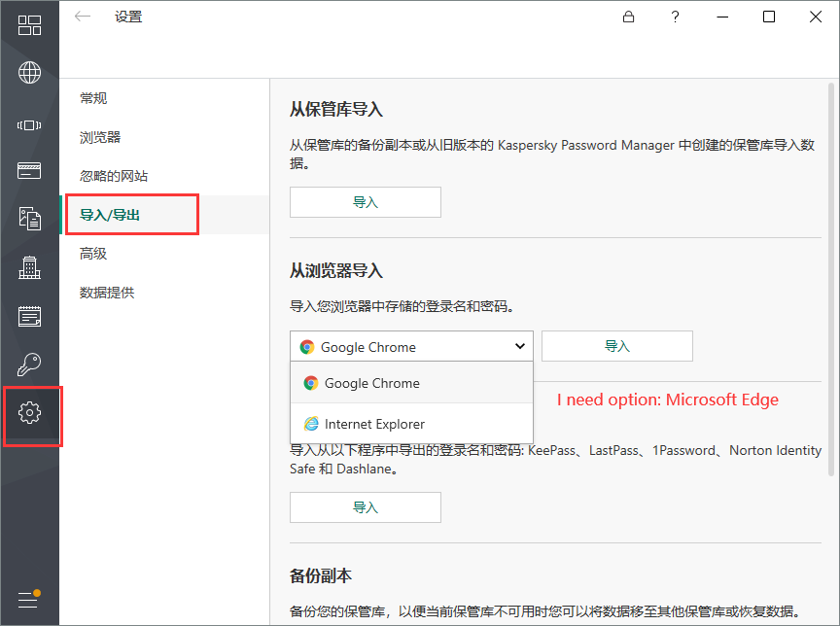Select the 浏览器 settings section
This screenshot has width=840, height=626.
[100, 137]
